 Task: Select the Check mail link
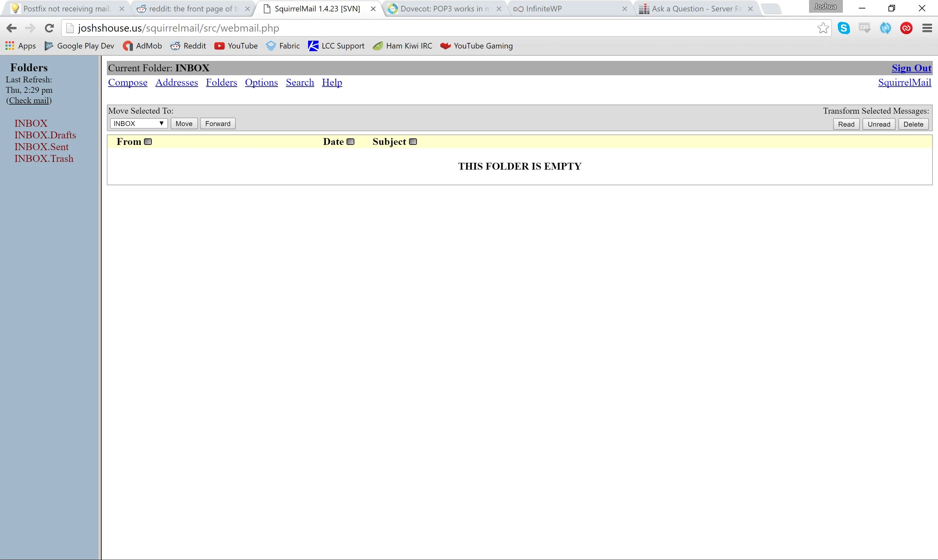[29, 100]
